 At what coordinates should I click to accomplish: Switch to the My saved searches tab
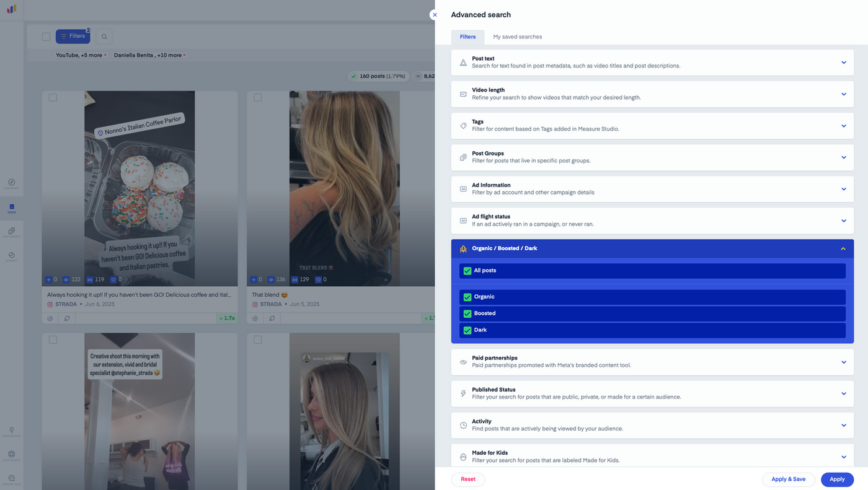pyautogui.click(x=517, y=37)
